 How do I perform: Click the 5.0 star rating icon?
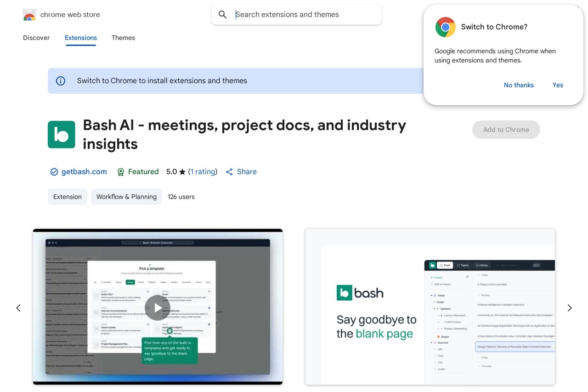tap(182, 172)
